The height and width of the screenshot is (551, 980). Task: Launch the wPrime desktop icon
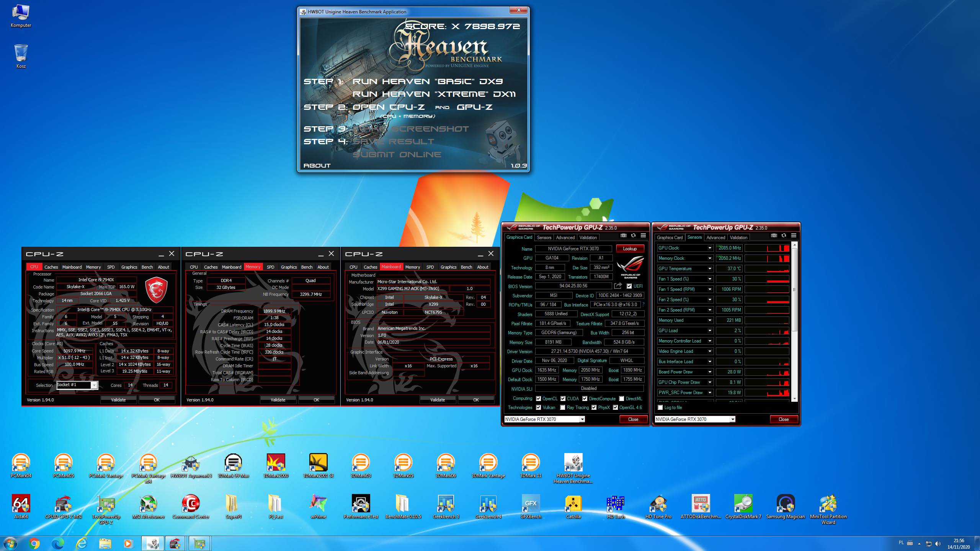pyautogui.click(x=318, y=507)
